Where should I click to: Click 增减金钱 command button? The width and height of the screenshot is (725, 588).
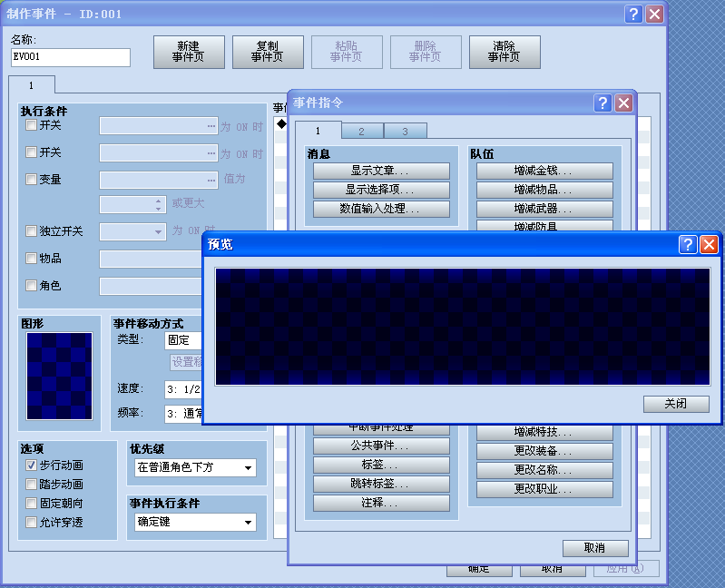coord(544,171)
